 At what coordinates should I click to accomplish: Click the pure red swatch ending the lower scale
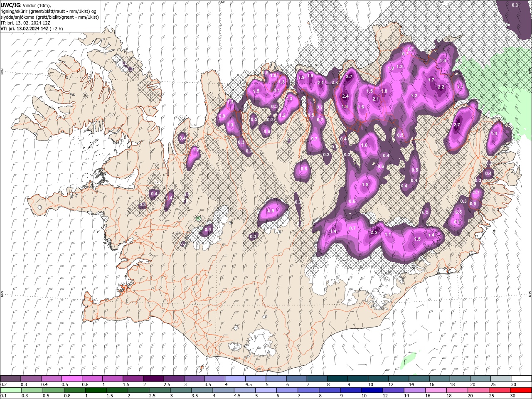click(x=521, y=390)
